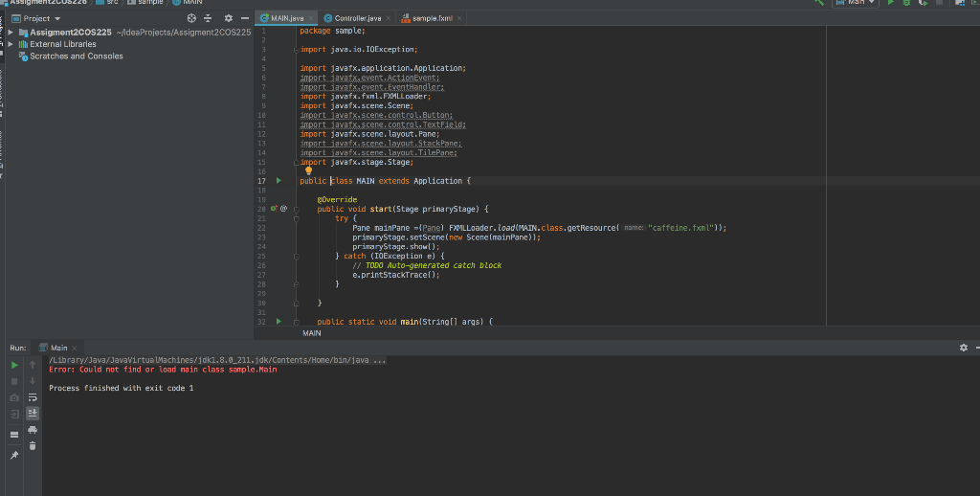Open the run configuration dropdown in toolbar
Screen dimensions: 980x496
click(x=856, y=3)
